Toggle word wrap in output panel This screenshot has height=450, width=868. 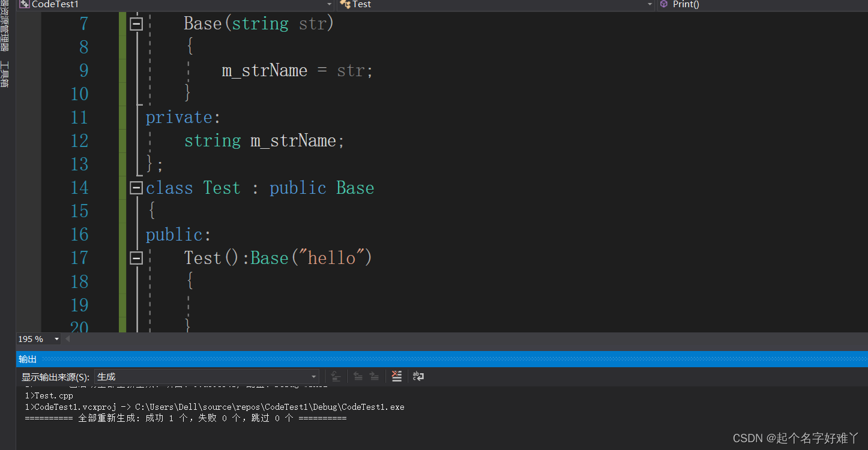[x=418, y=376]
